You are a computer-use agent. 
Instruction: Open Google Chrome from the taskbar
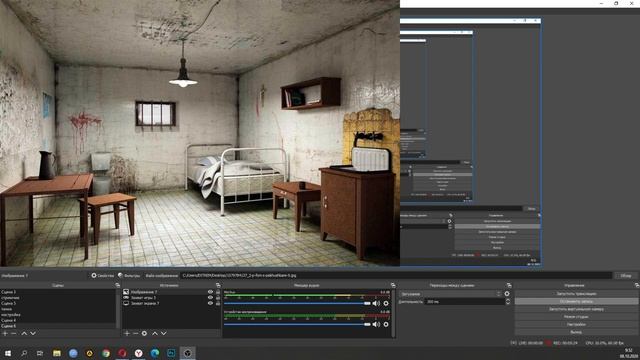[106, 353]
